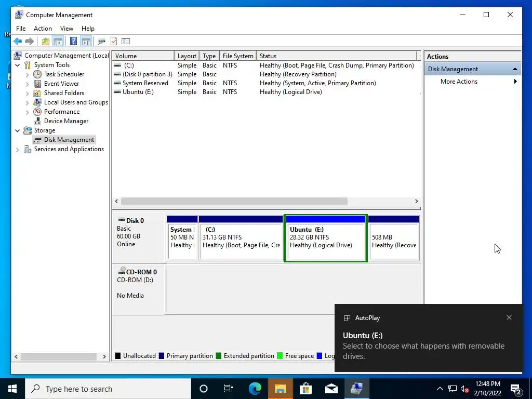532x399 pixels.
Task: Click the Up one level folder icon
Action: point(46,42)
